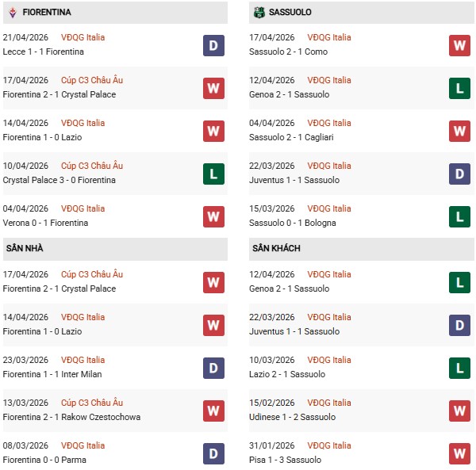Image resolution: width=476 pixels, height=470 pixels.
Task: Click the W badge for Pisa 1 - 3 Sassuolo
Action: point(459,453)
